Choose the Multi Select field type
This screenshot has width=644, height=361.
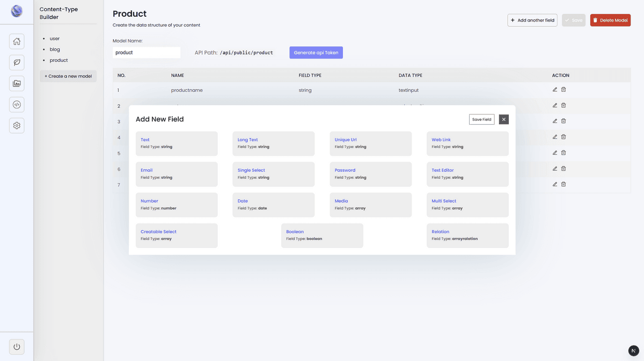pyautogui.click(x=467, y=205)
